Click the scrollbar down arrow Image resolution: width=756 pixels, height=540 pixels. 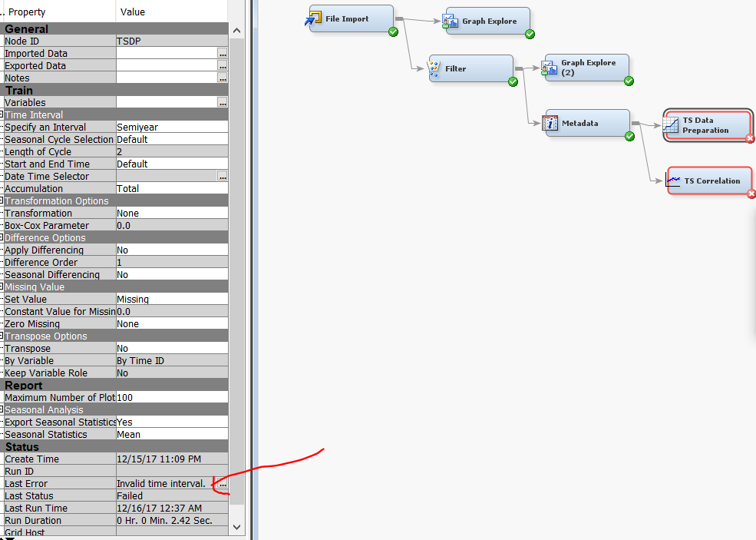236,527
